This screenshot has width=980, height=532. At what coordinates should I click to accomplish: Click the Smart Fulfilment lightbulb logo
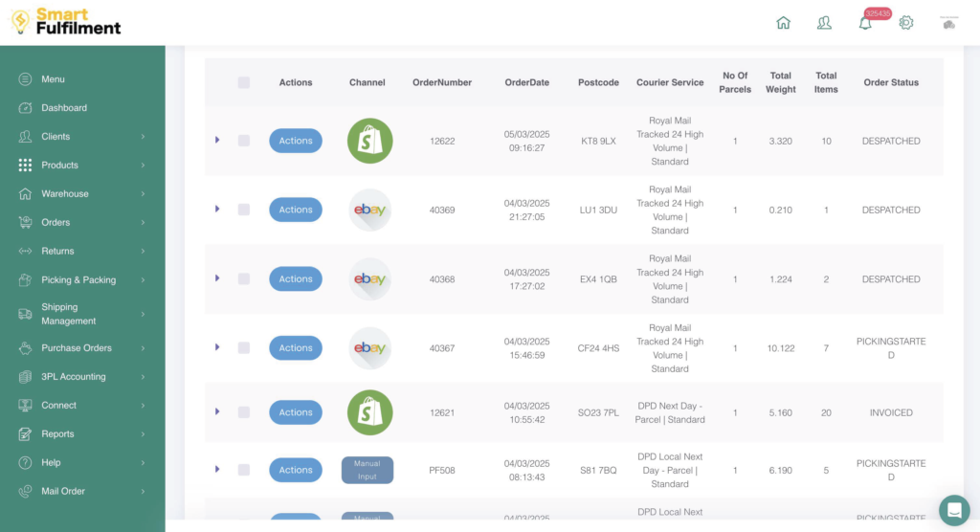[x=20, y=22]
